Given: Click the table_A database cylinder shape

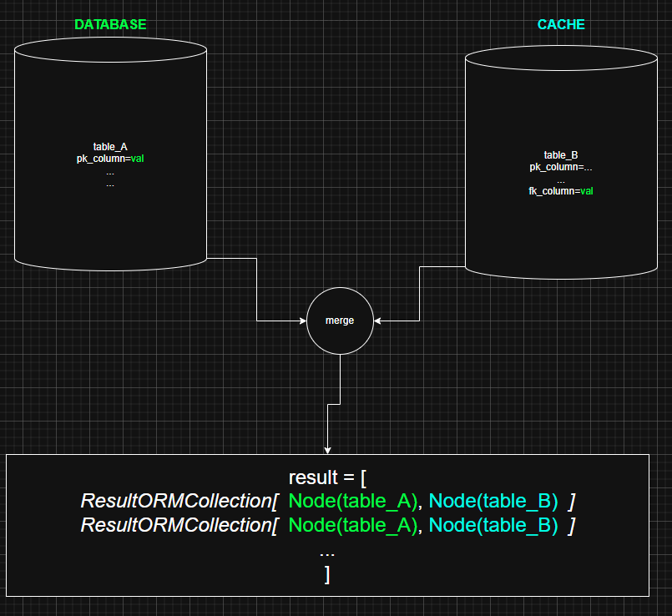Looking at the screenshot, I should (110, 154).
